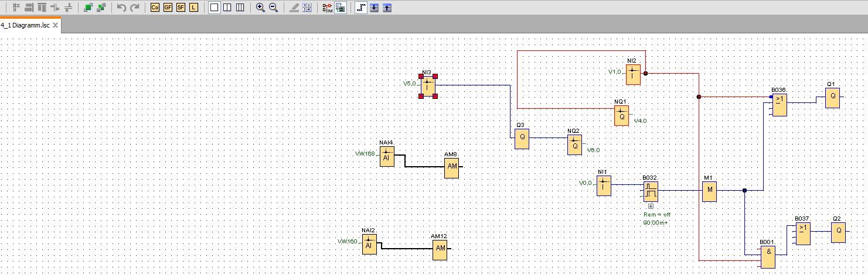Click the upload from LOGO icon
This screenshot has width=868, height=275.
tap(387, 8)
